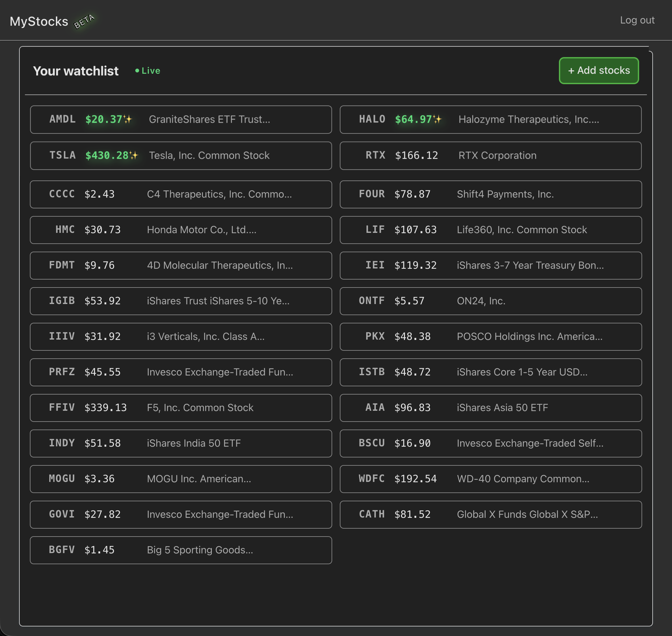The image size is (672, 636).
Task: Select the INDY iShares India 50 ETF row
Action: tap(181, 443)
